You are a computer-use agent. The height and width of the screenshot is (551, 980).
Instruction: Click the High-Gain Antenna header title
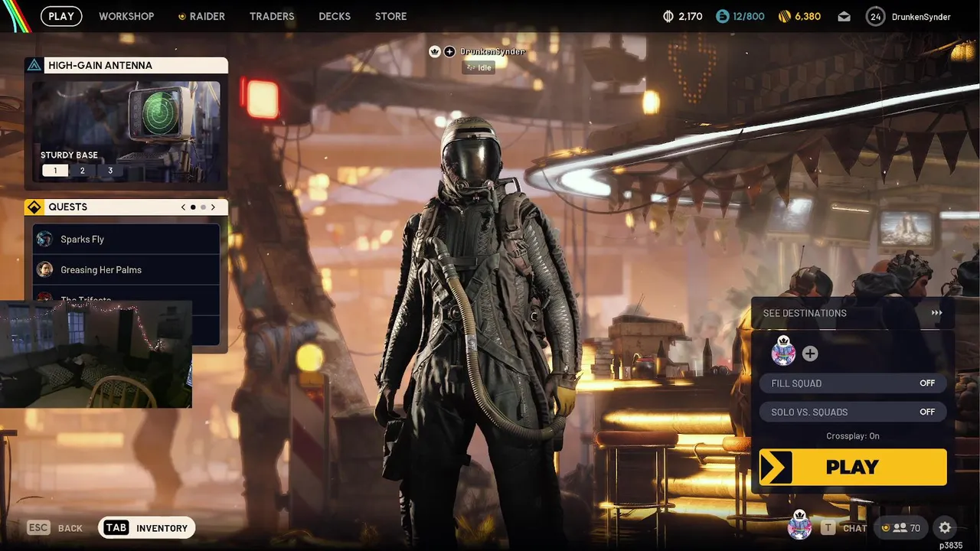coord(100,65)
